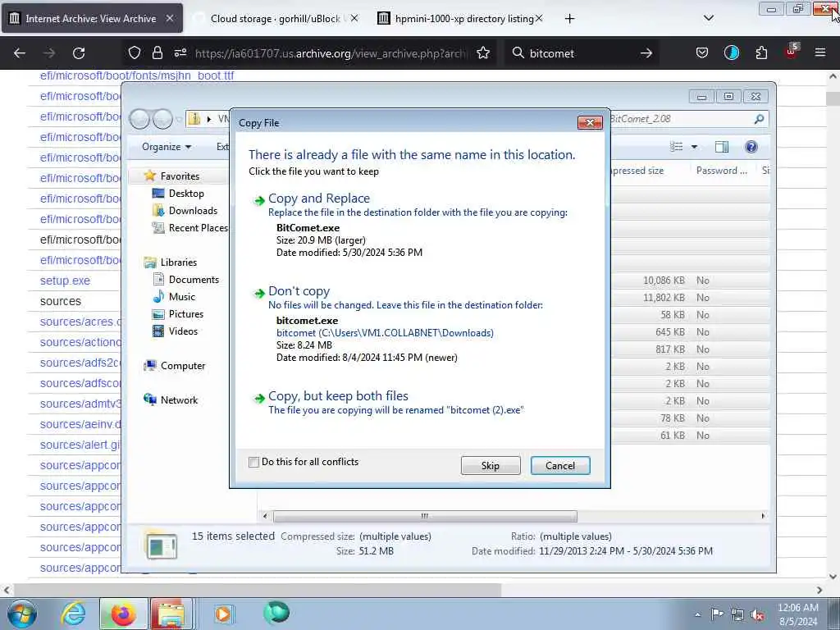Open the Pocket save icon
The height and width of the screenshot is (630, 840).
click(x=702, y=52)
